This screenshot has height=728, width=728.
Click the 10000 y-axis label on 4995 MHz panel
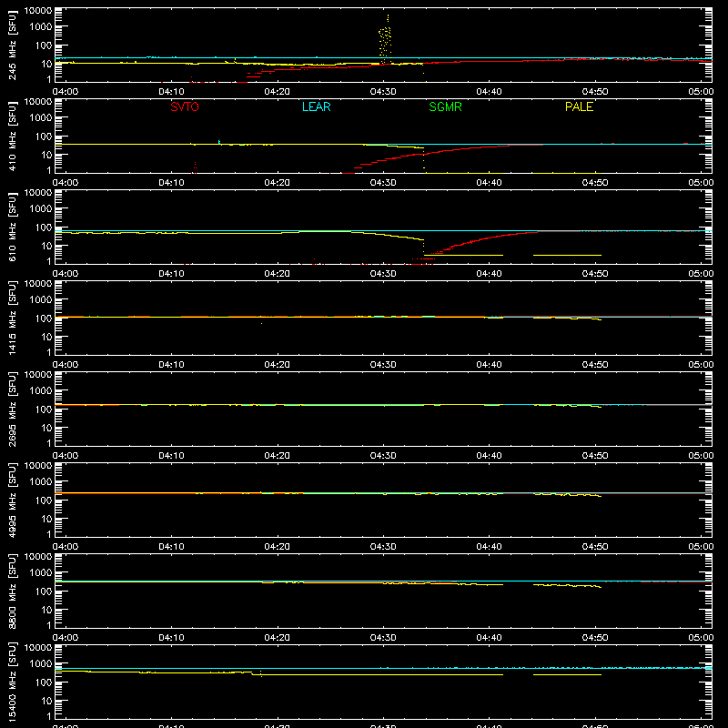click(38, 466)
